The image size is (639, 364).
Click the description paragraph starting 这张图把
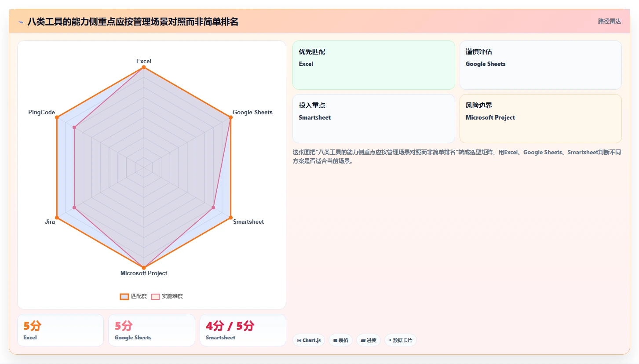click(x=457, y=157)
